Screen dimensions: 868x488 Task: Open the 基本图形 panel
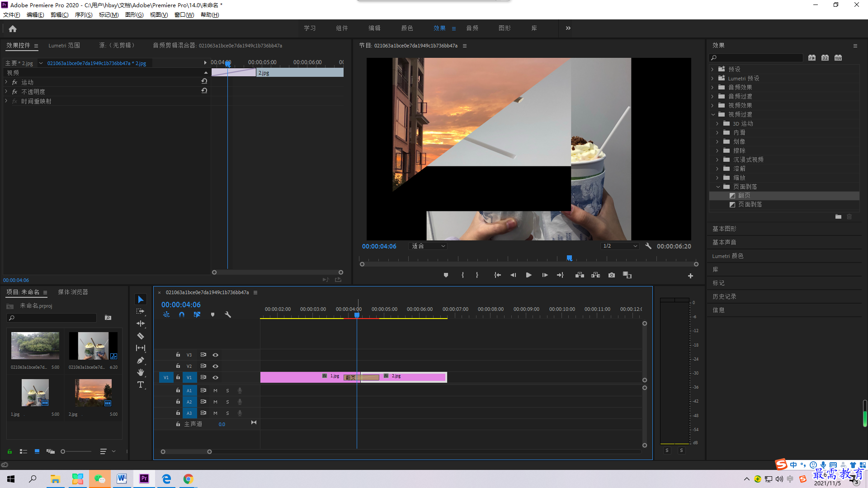pos(724,229)
